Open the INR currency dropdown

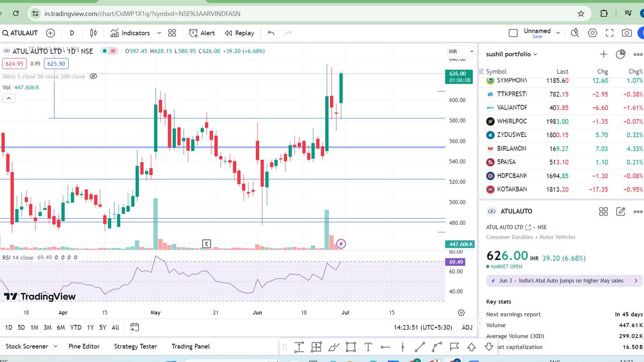460,51
